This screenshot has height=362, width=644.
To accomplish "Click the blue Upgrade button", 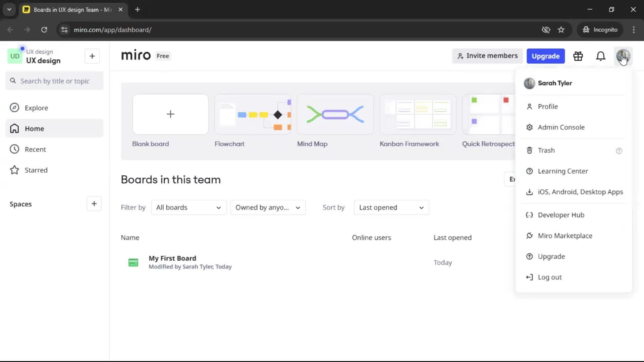I will tap(546, 56).
